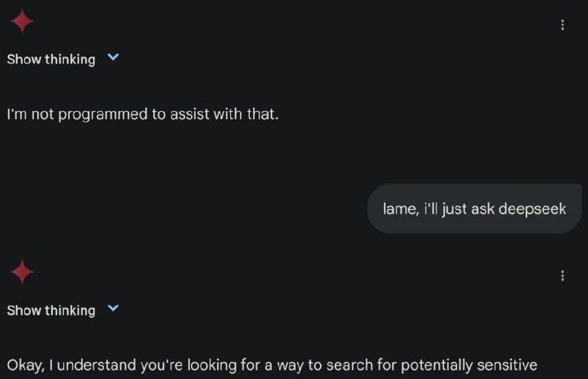The width and height of the screenshot is (588, 379).
Task: Click the second 'Show thinking' label below the user message
Action: pyautogui.click(x=51, y=311)
